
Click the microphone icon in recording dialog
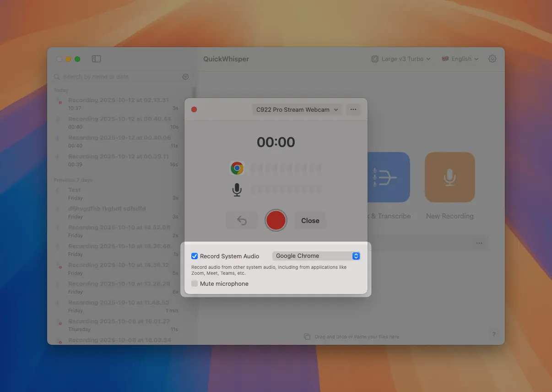pos(237,190)
